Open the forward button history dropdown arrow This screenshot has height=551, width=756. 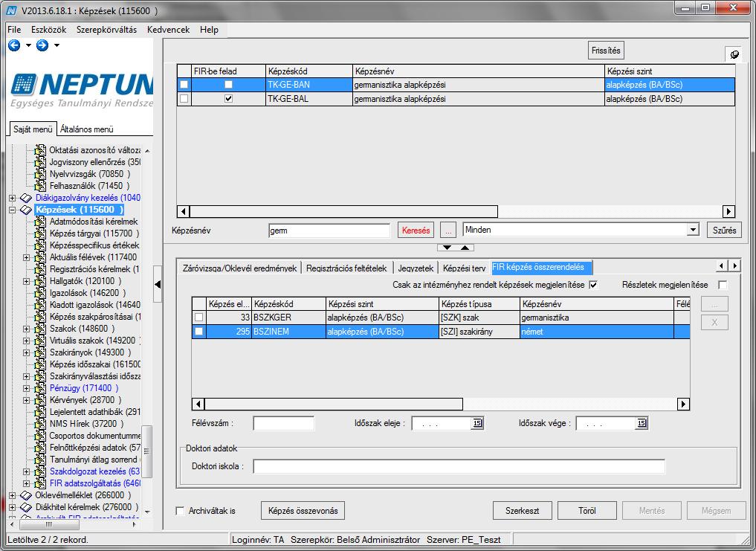(x=57, y=45)
